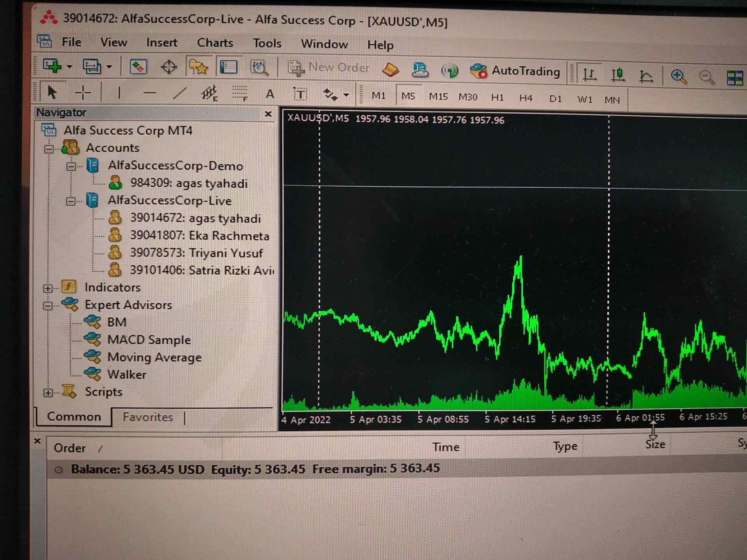Screen dimensions: 747x560
Task: Switch timeframe to M15
Action: click(438, 96)
